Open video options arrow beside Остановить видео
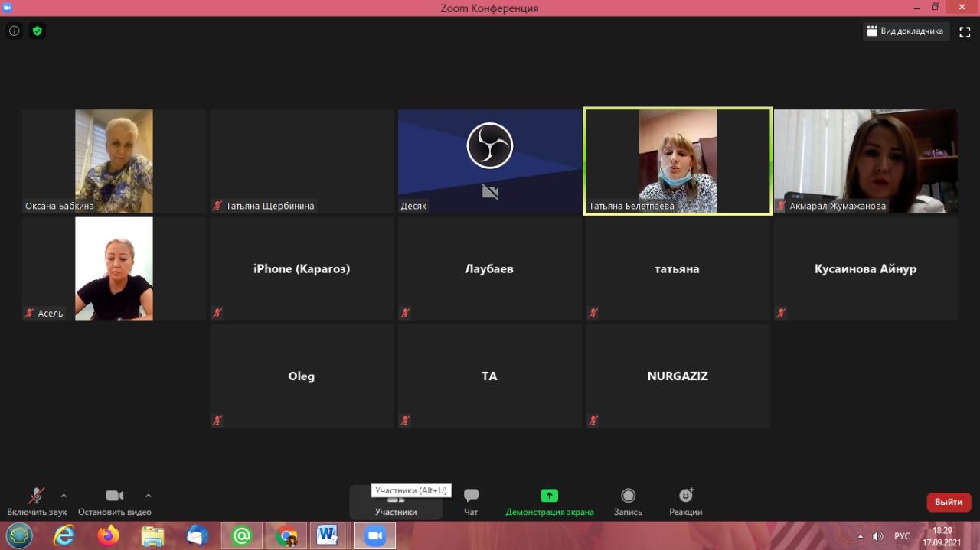 pyautogui.click(x=149, y=496)
